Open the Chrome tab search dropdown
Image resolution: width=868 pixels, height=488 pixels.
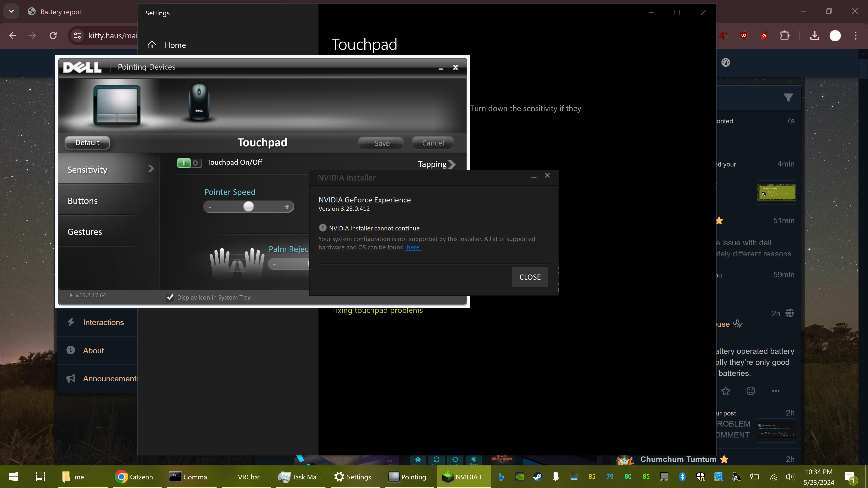tap(11, 12)
